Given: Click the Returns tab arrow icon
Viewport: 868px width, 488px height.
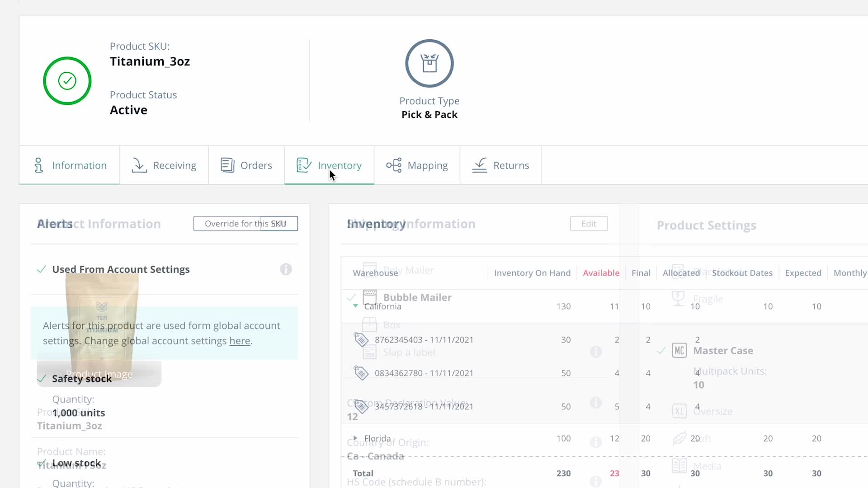Looking at the screenshot, I should pyautogui.click(x=480, y=165).
